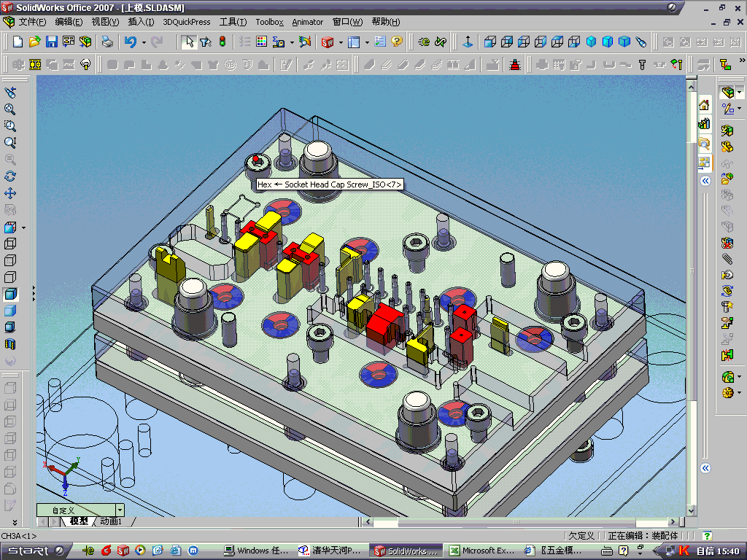Click the vertical scrollbar up arrow
The height and width of the screenshot is (560, 747).
click(692, 86)
